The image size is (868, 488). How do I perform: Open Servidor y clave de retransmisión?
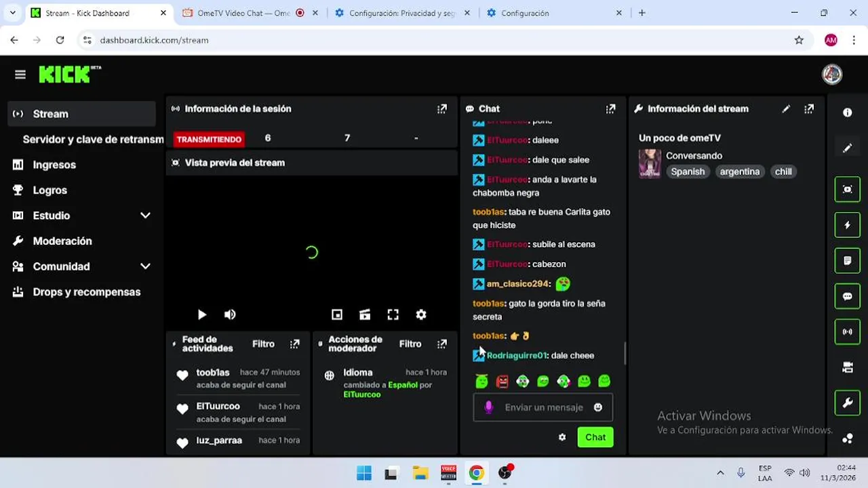[x=93, y=139]
